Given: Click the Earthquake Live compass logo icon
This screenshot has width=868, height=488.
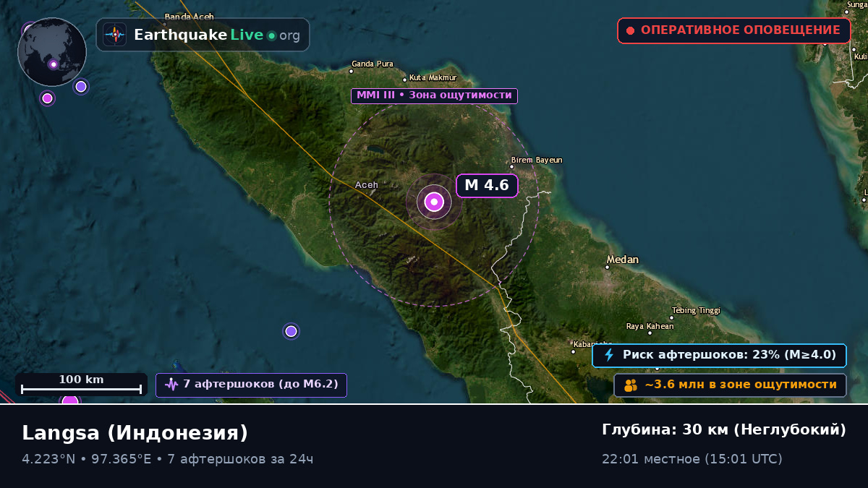Looking at the screenshot, I should 114,35.
